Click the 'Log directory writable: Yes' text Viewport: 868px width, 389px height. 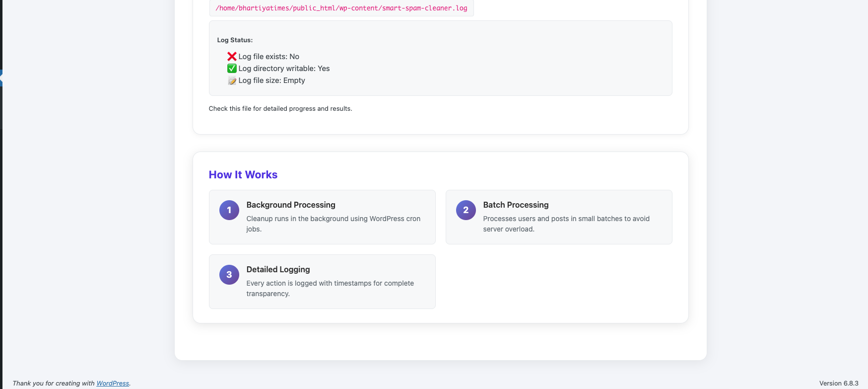284,69
